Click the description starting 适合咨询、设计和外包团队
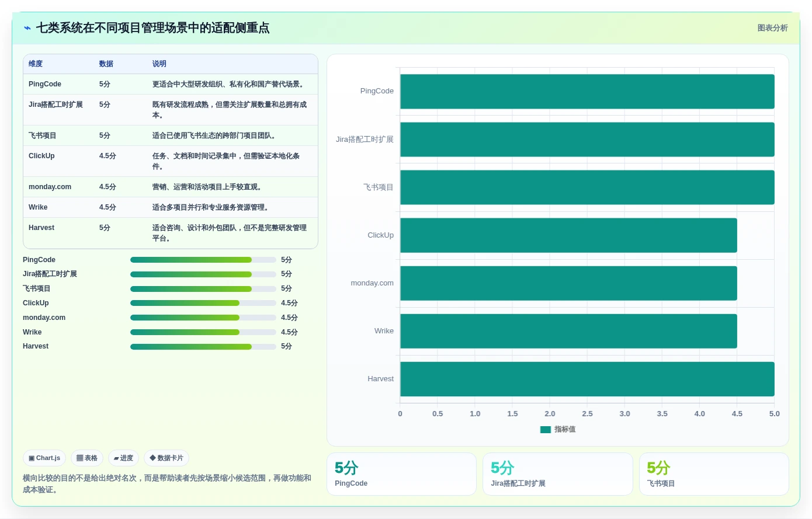812x519 pixels. tap(230, 233)
